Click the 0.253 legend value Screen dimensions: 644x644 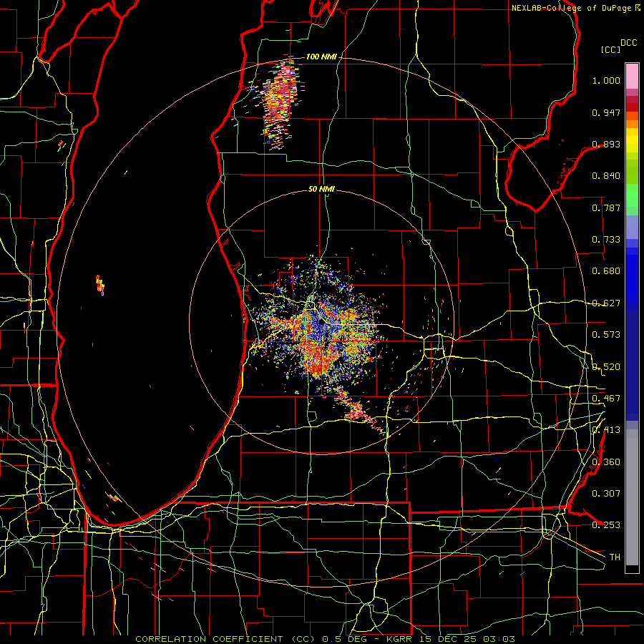coord(606,525)
